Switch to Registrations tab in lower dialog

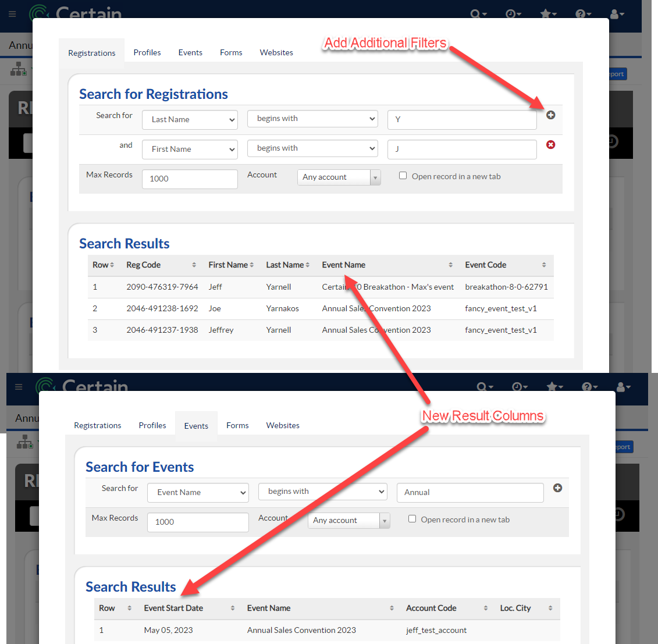[97, 425]
